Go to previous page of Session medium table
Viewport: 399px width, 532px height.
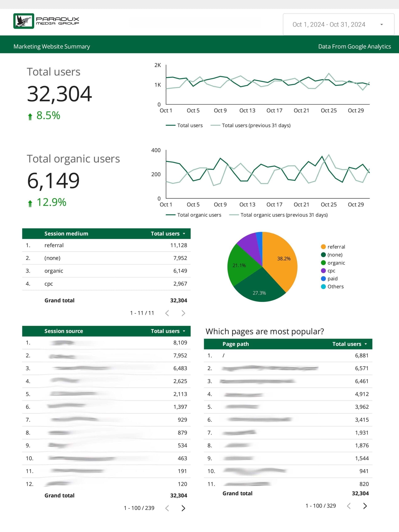[167, 313]
